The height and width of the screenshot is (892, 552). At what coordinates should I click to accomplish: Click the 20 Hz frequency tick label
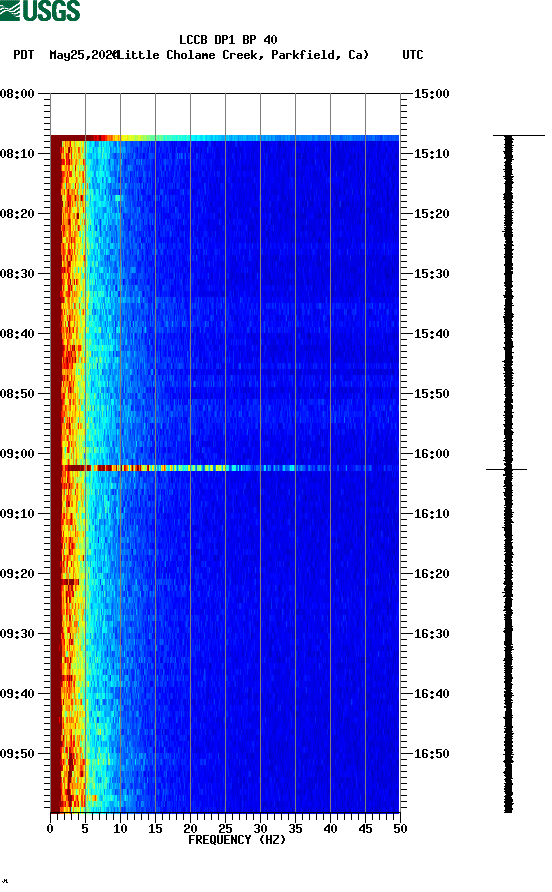pos(190,829)
